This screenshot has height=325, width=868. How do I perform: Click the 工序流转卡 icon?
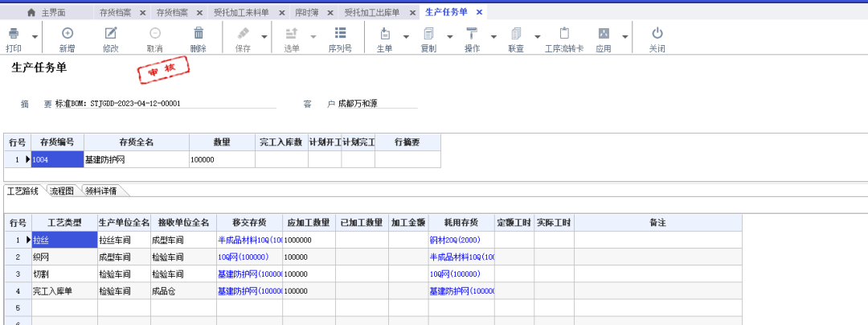coord(563,34)
